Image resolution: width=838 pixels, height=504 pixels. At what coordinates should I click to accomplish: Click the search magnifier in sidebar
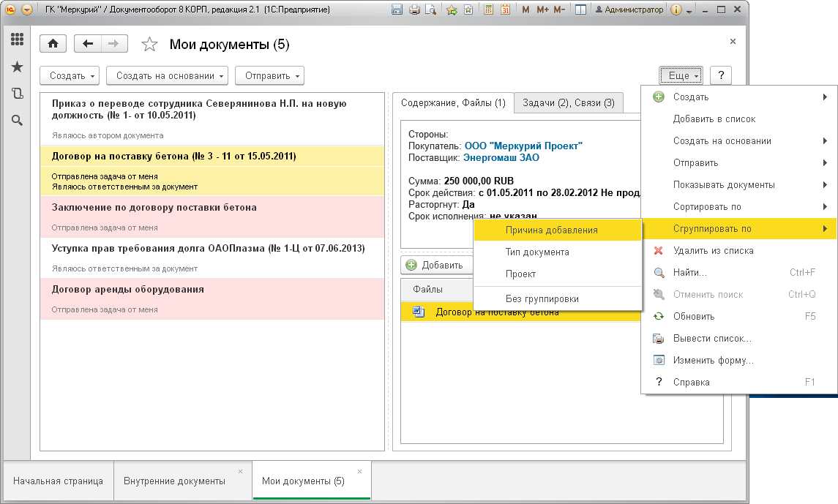(x=17, y=121)
